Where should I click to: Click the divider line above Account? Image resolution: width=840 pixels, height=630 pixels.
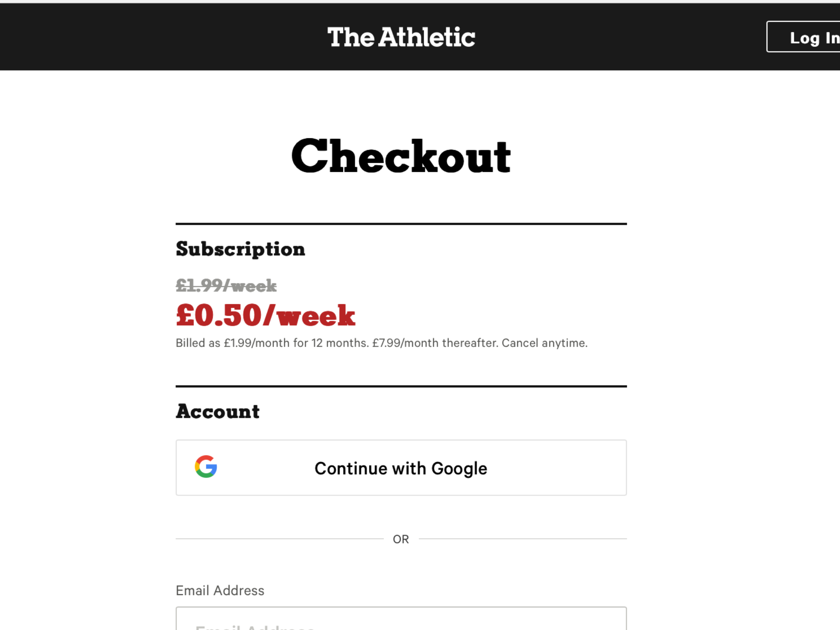401,386
